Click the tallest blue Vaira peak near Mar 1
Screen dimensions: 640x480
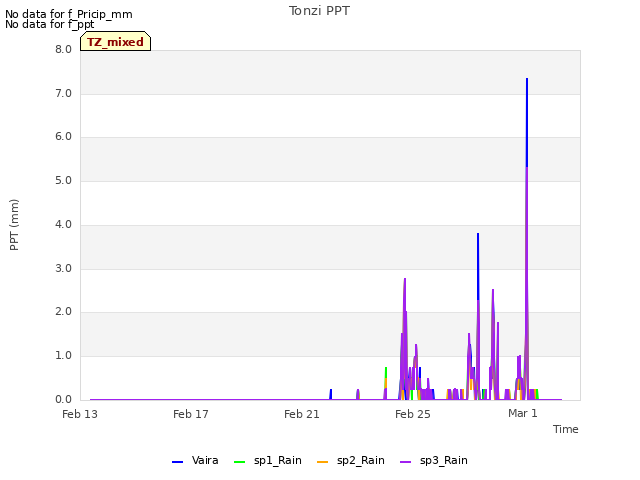[x=527, y=122]
